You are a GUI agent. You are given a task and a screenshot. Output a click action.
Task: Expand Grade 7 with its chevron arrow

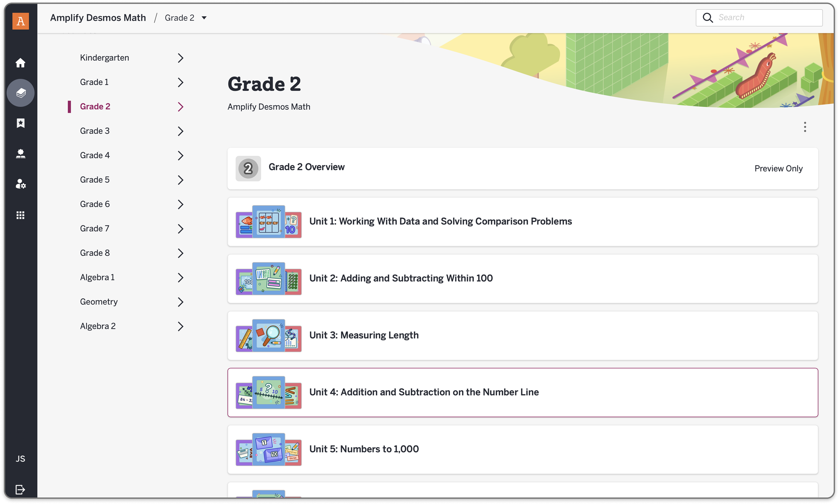coord(180,229)
